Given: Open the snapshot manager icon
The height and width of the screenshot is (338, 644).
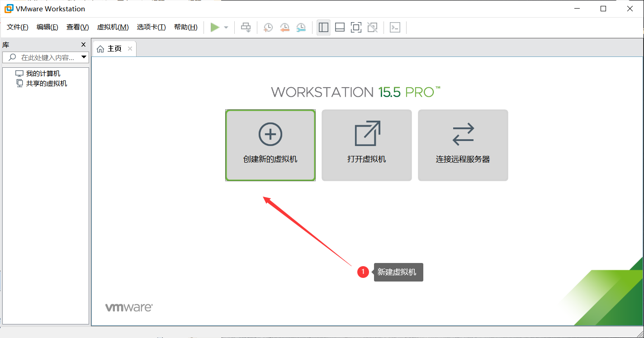Looking at the screenshot, I should (x=301, y=28).
